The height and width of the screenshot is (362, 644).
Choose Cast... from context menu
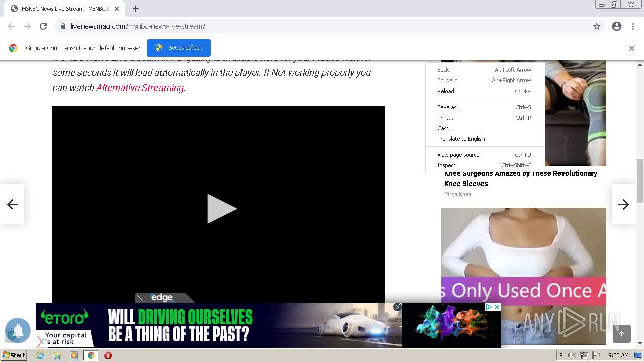tap(485, 128)
